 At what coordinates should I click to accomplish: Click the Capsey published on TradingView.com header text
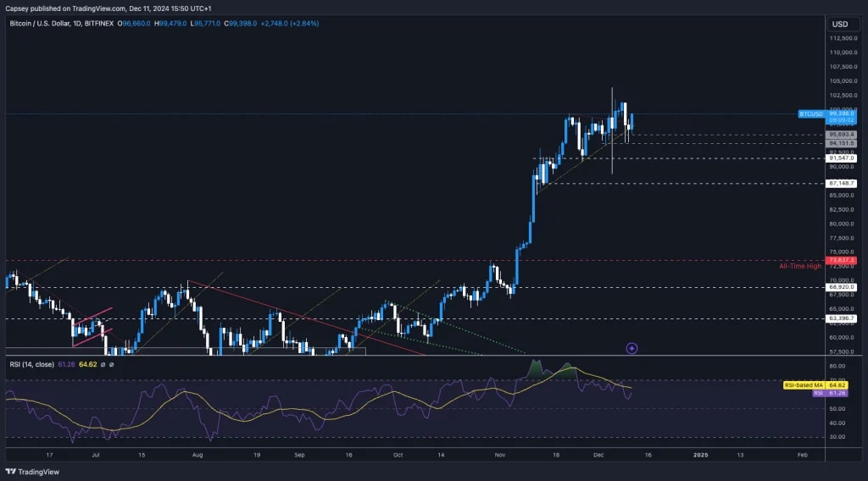pyautogui.click(x=108, y=8)
